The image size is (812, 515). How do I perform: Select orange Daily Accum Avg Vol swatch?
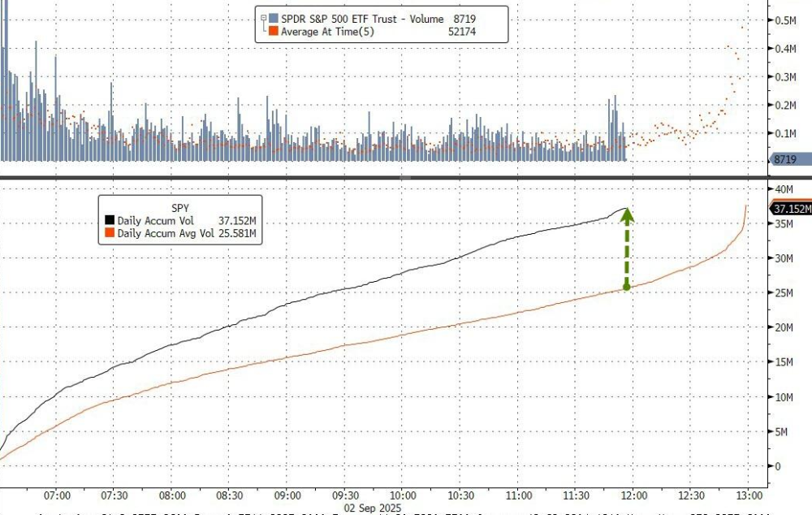110,234
